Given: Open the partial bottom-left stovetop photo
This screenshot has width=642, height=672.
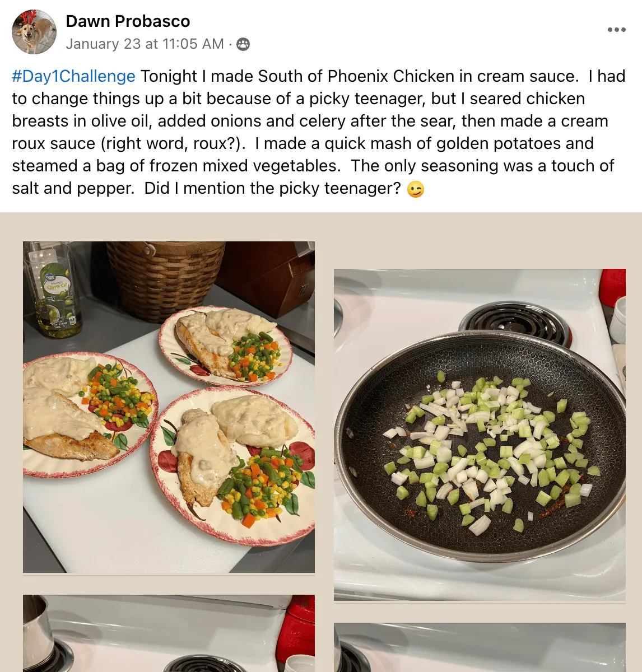Looking at the screenshot, I should click(x=169, y=633).
